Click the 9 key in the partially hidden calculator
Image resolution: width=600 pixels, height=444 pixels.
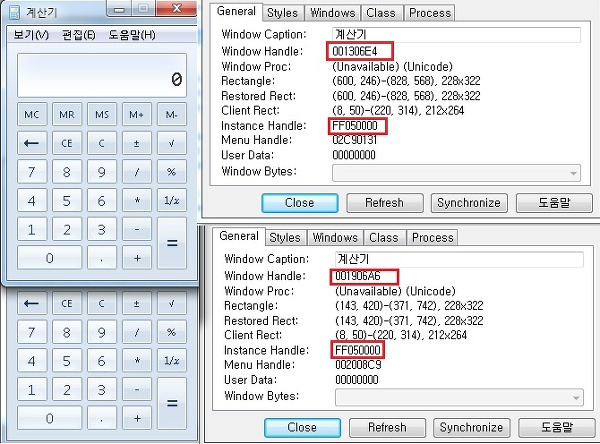point(102,332)
